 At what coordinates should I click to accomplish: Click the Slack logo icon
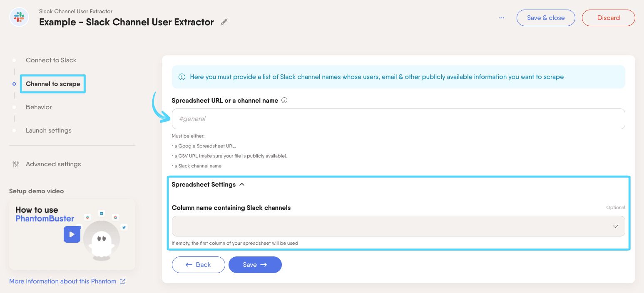click(x=19, y=17)
